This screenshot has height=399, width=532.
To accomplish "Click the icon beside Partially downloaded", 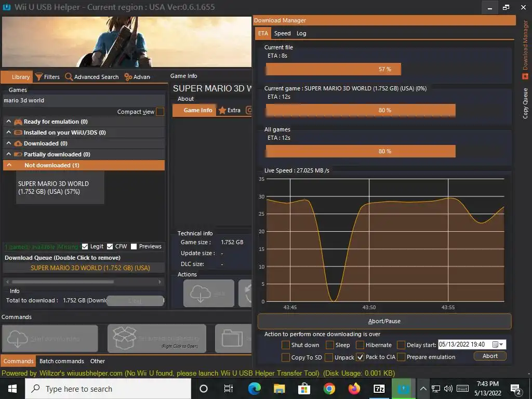I will (18, 154).
